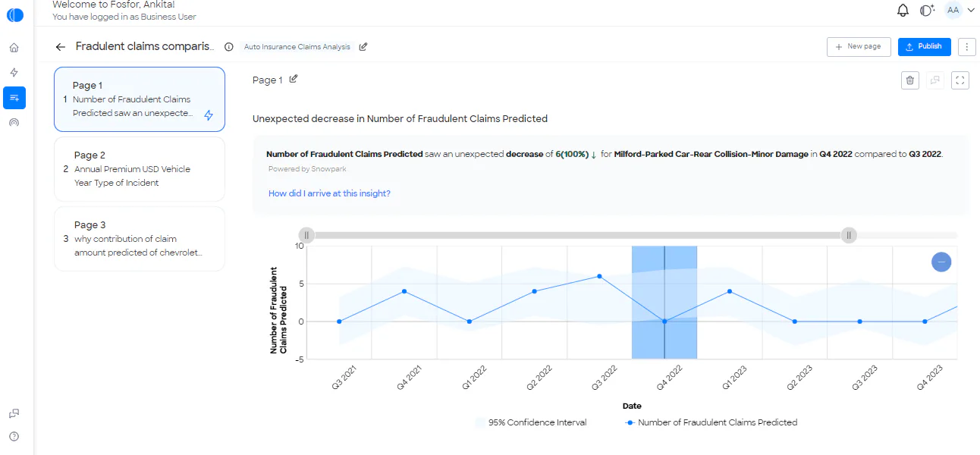Click the Fosfor logo icon

[x=14, y=14]
